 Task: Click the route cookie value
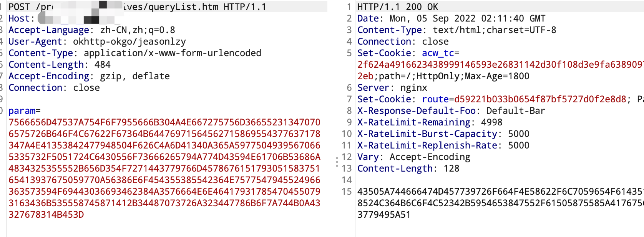point(540,99)
